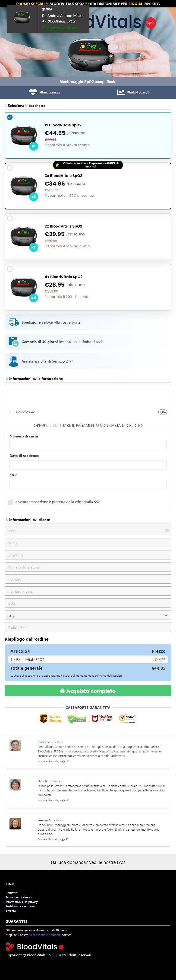Viewport: 176px width, 980px height.
Task: Open the Vedi le nostre FAQ link
Action: coord(107,862)
